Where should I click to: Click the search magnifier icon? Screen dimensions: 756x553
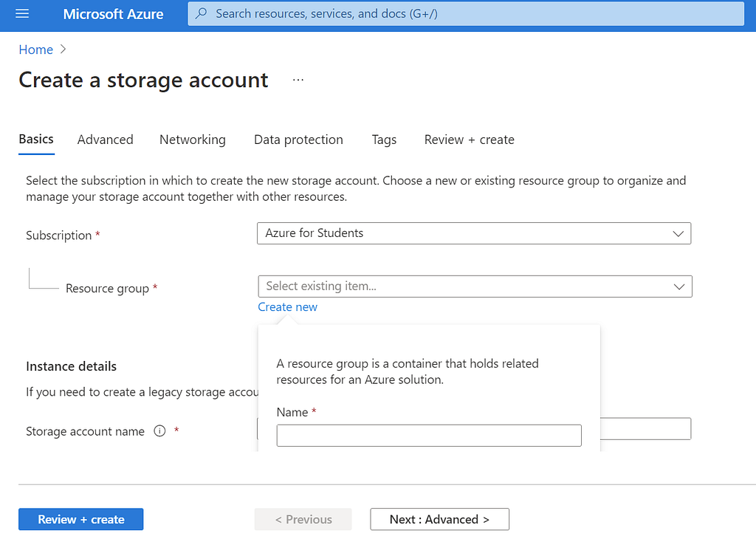(201, 13)
